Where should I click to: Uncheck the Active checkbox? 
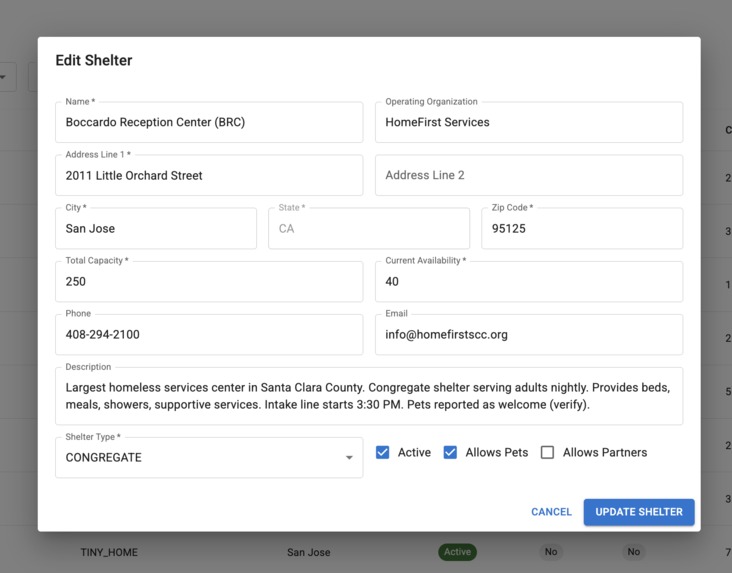tap(382, 453)
